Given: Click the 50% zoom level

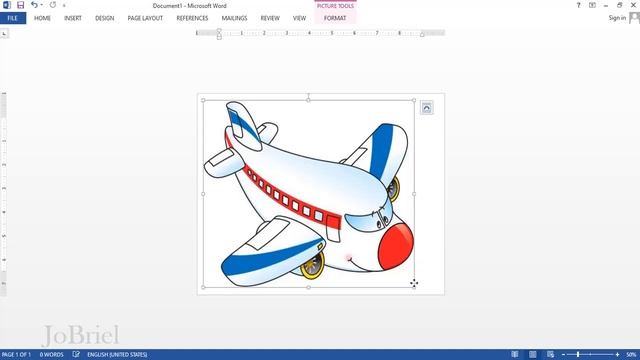Looking at the screenshot, I should [631, 355].
